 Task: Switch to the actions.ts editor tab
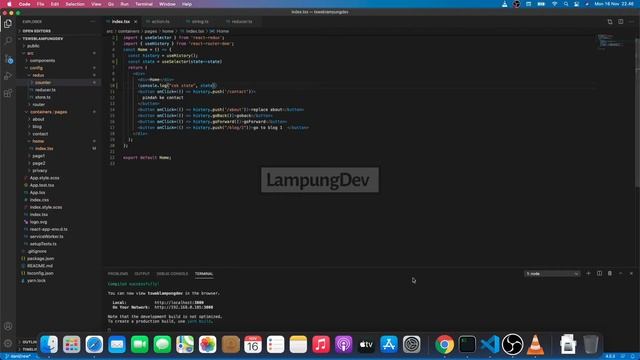pos(160,22)
